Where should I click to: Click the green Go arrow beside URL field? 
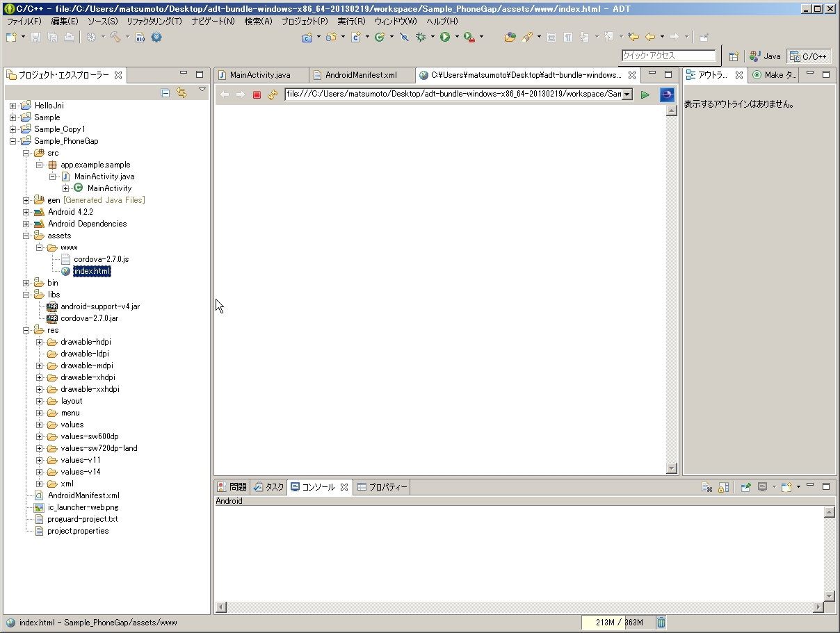pos(645,94)
